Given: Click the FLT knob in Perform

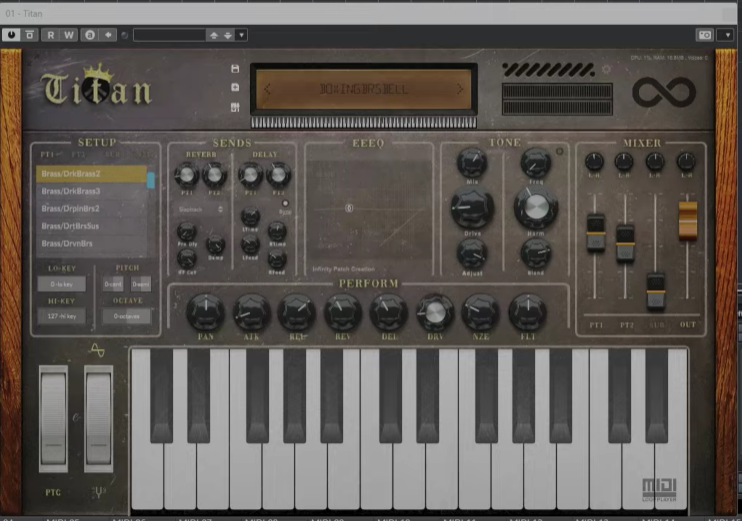Looking at the screenshot, I should pos(528,312).
